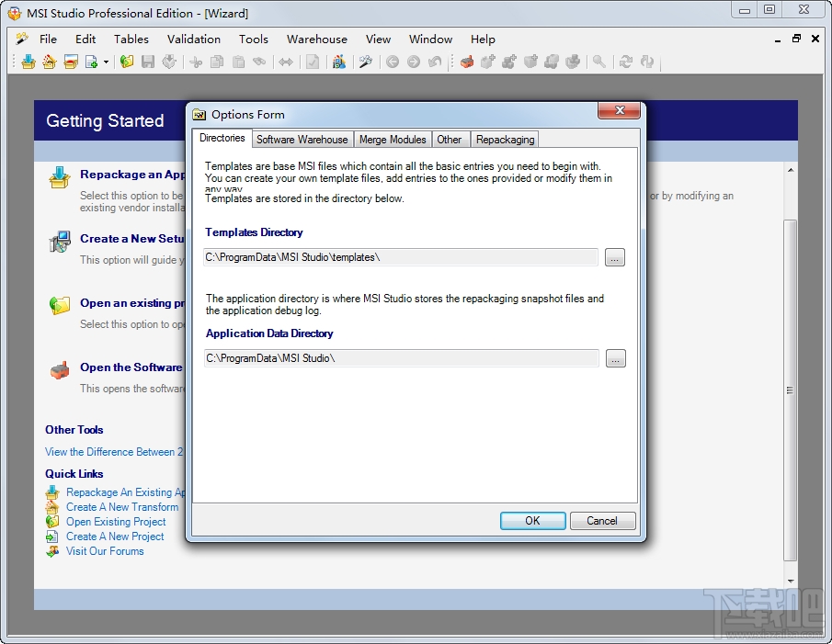Screen dimensions: 832x644
Task: Open a project using the folder toolbar icon
Action: click(126, 62)
